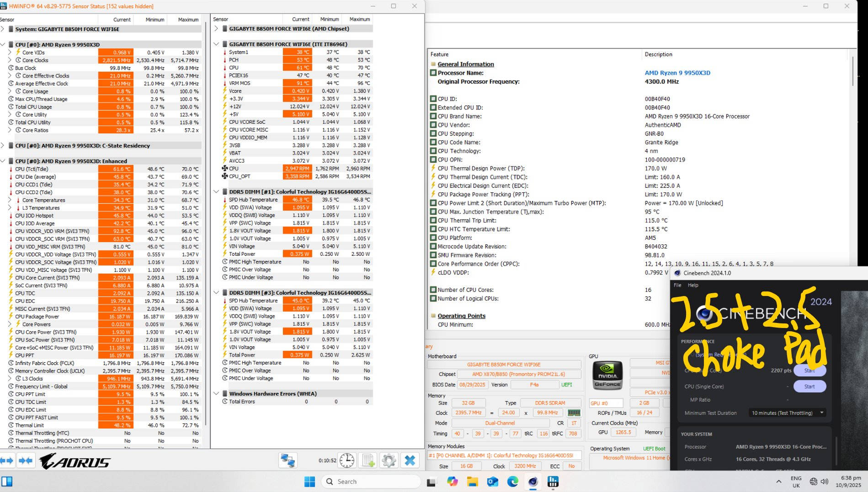Expand Core Clocks row
868x492 pixels.
(x=10, y=60)
